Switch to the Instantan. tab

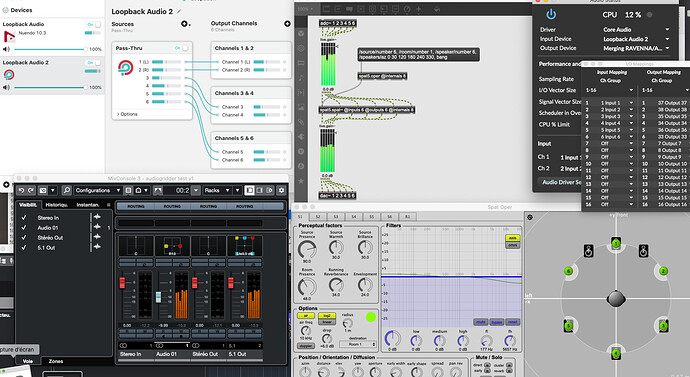(x=88, y=205)
